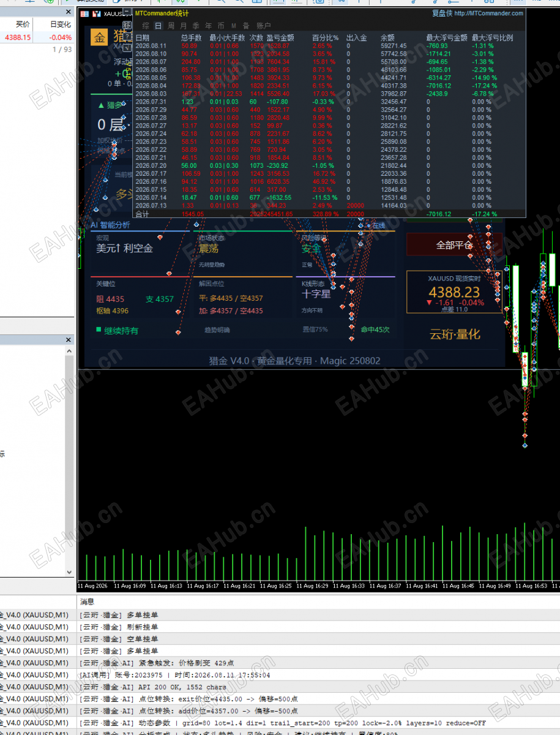Click the 日期 column header
Image resolution: width=560 pixels, height=735 pixels.
(142, 38)
